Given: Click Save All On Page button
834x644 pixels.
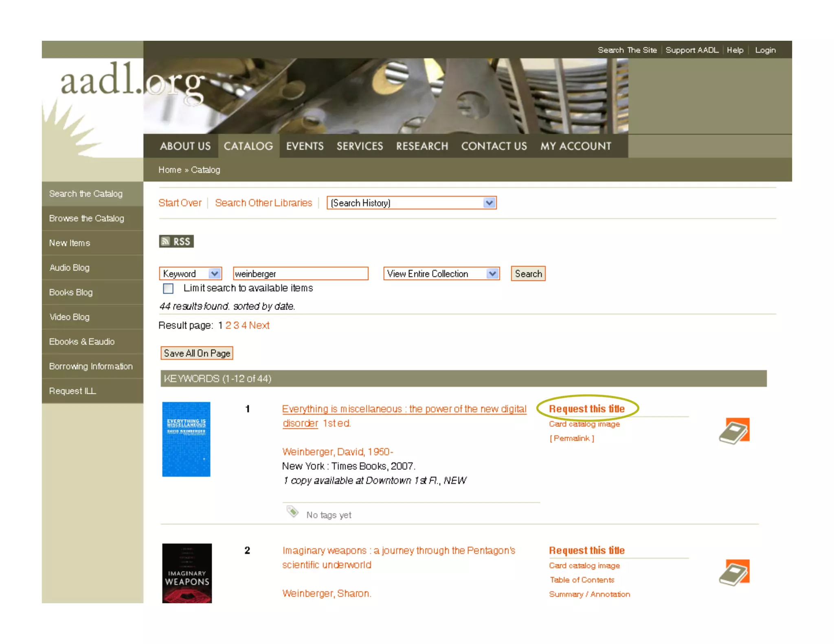Looking at the screenshot, I should pos(197,353).
